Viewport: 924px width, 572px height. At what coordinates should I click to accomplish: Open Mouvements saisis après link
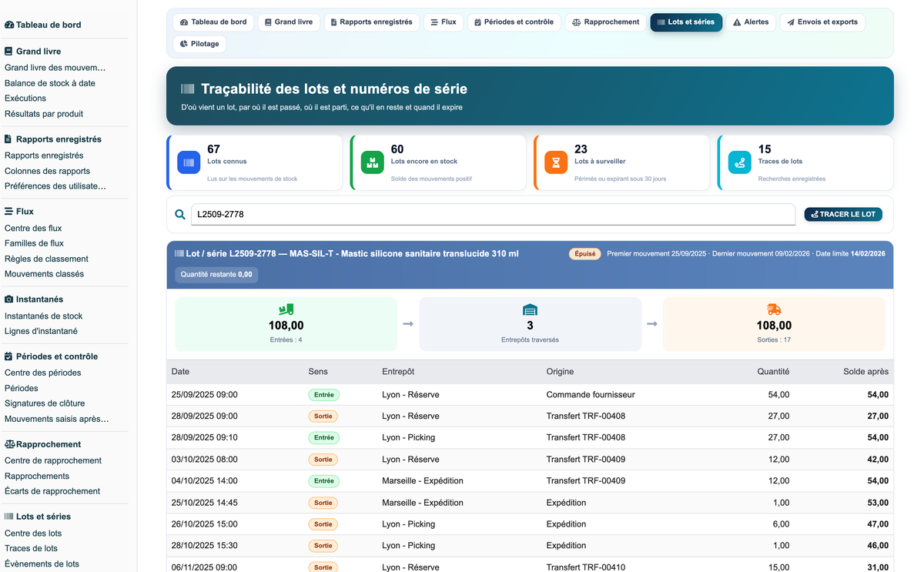tap(56, 420)
